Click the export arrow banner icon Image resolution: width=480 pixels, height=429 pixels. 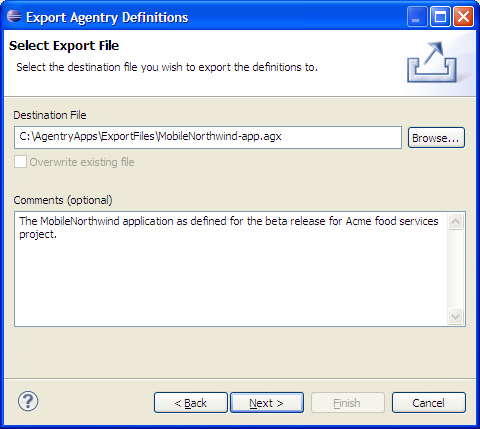(432, 61)
